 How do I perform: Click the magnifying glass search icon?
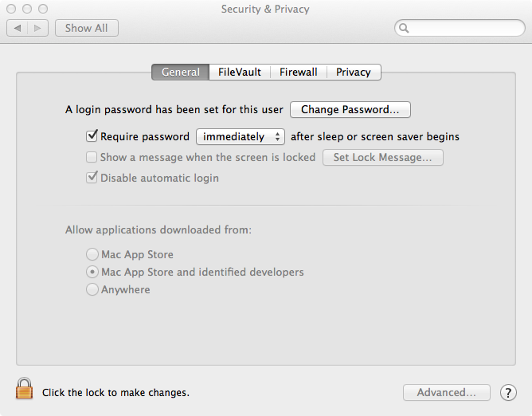405,28
